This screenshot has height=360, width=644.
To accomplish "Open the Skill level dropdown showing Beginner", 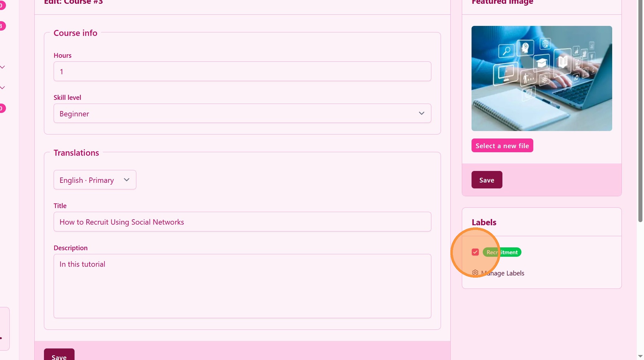I will (242, 113).
